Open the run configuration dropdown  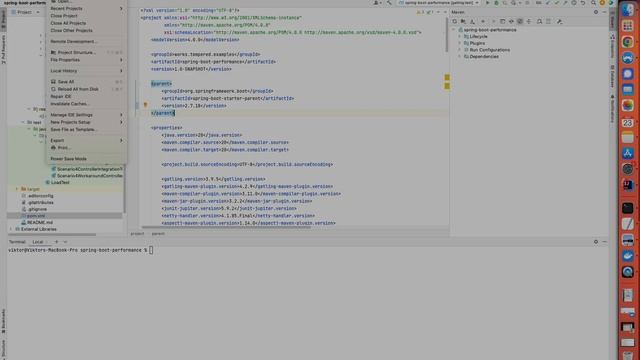[439, 3]
